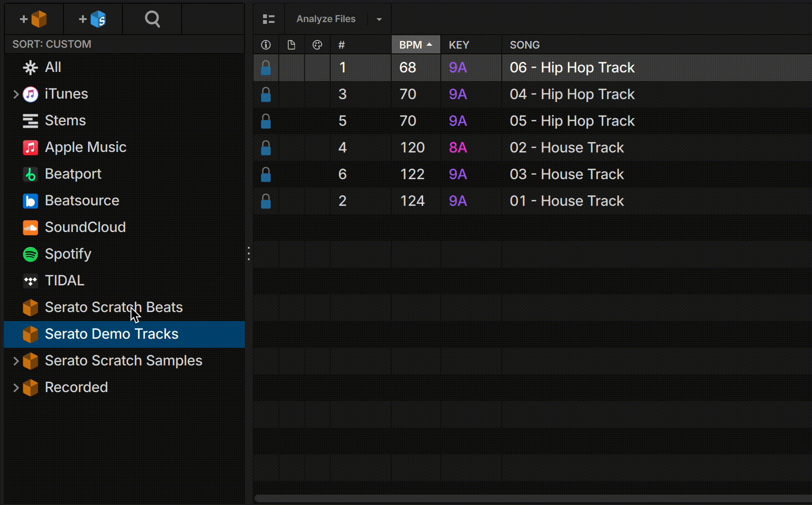This screenshot has height=505, width=812.
Task: Expand Serato Scratch Samples crate
Action: click(x=16, y=361)
